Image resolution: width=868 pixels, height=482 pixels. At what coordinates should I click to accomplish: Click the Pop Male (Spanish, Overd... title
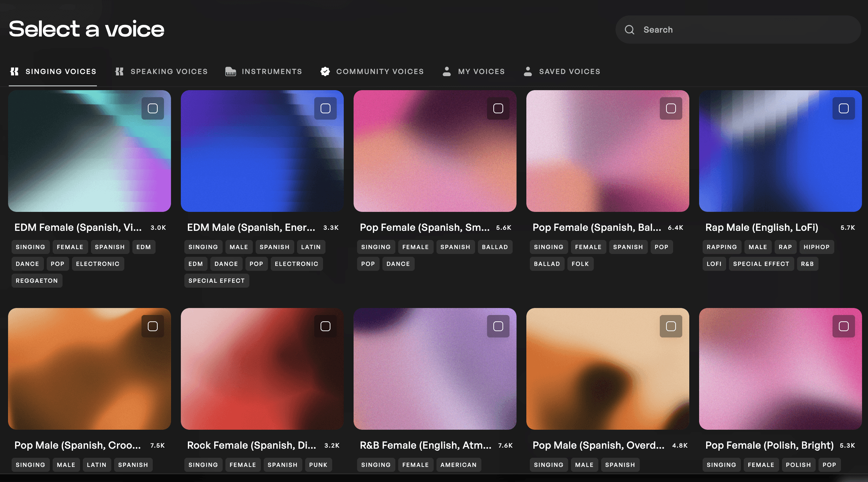(599, 446)
